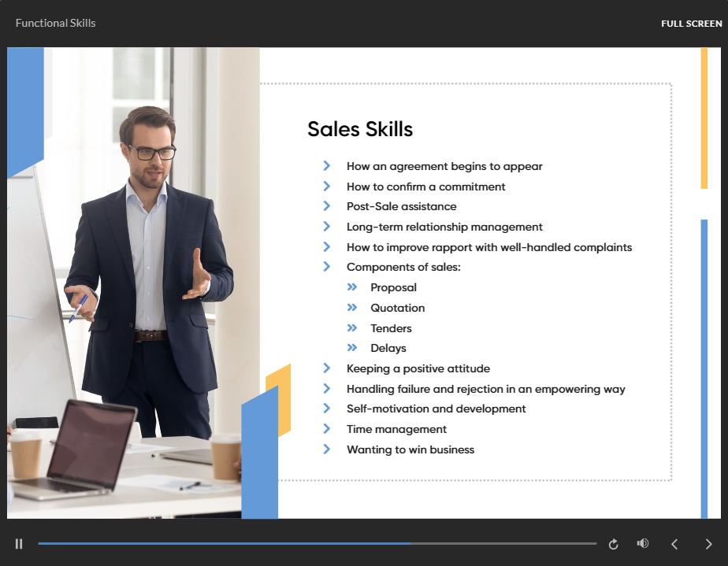Screen dimensions: 728x566
Task: Click the chevron beside "Self-motivation and development"
Action: 328,409
